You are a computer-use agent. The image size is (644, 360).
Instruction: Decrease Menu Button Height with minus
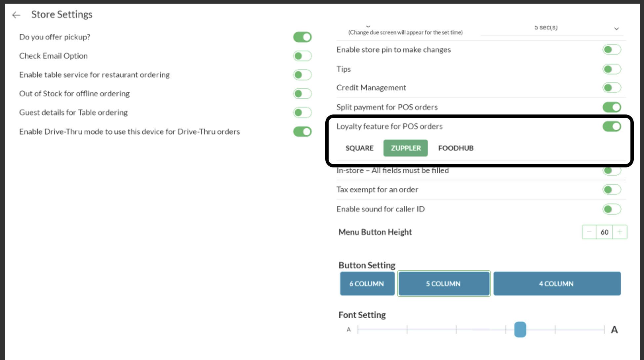[x=589, y=232]
